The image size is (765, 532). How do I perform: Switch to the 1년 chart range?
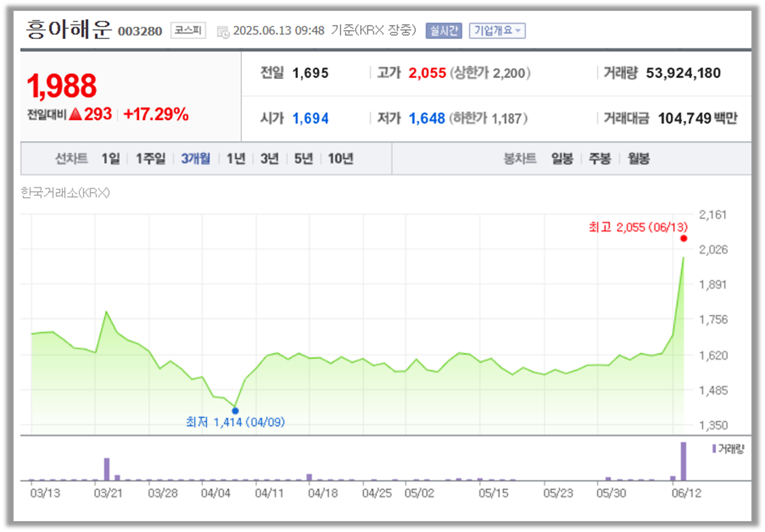(236, 158)
